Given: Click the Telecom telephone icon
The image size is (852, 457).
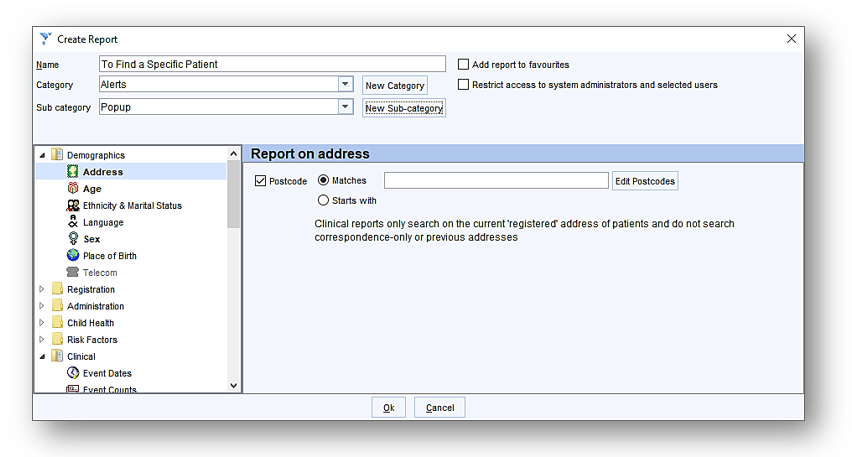Looking at the screenshot, I should point(72,272).
